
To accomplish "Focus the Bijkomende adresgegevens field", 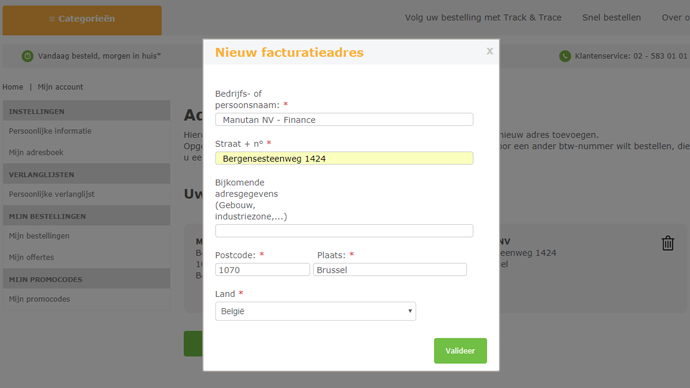I will [x=344, y=231].
